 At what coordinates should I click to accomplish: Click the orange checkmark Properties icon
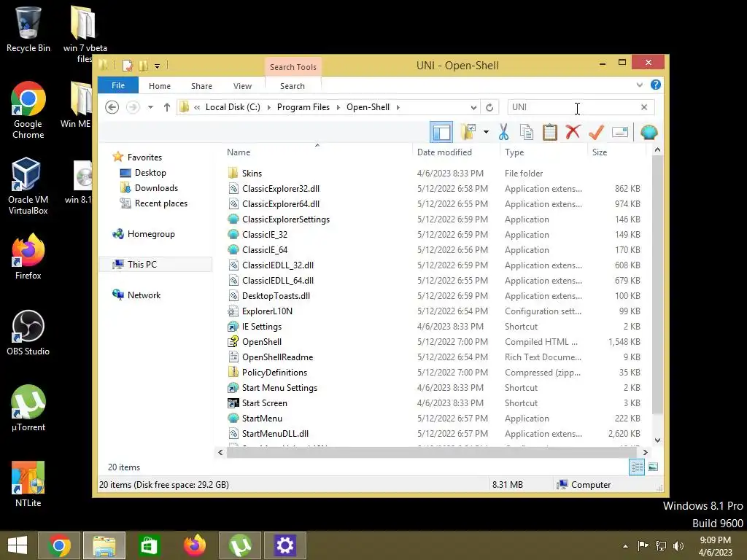tap(596, 132)
